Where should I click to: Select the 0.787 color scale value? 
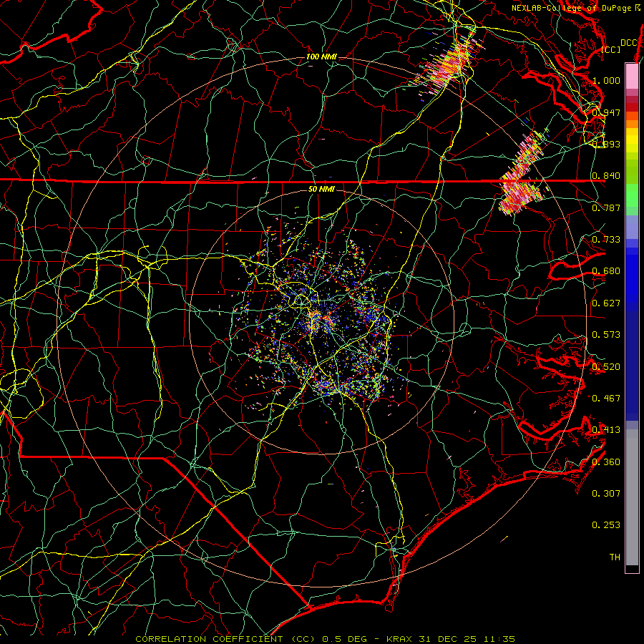[x=606, y=208]
